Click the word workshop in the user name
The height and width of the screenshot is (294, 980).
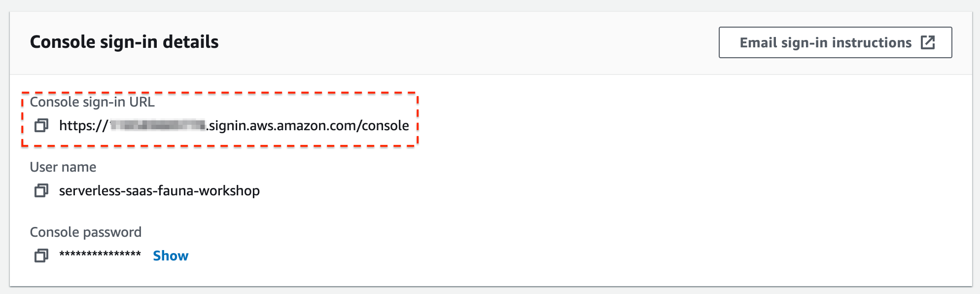[229, 190]
